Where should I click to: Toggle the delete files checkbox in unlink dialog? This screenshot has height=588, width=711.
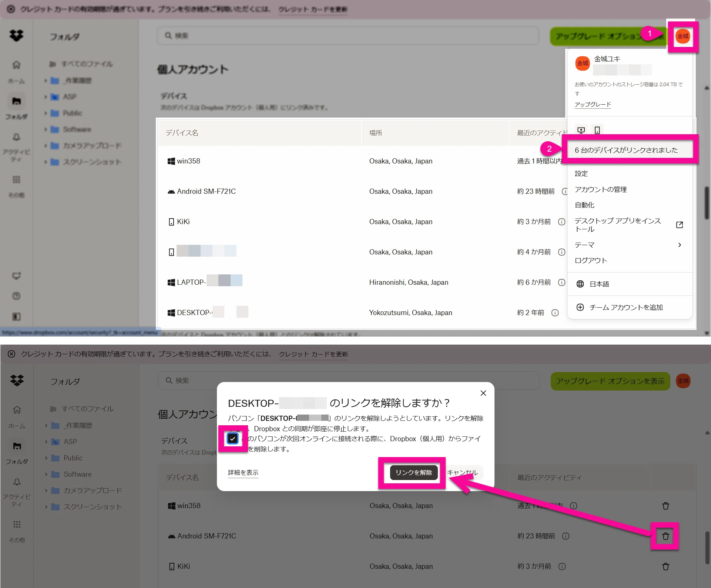[232, 439]
